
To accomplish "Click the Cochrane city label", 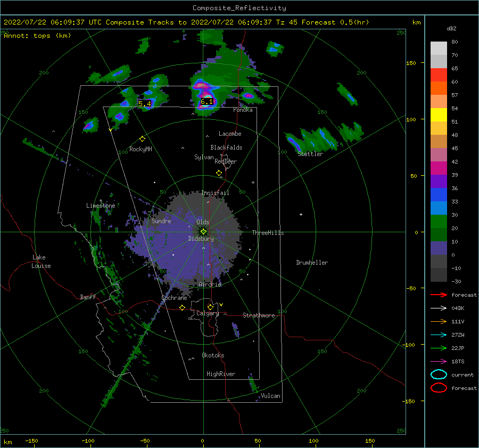I will [x=174, y=298].
